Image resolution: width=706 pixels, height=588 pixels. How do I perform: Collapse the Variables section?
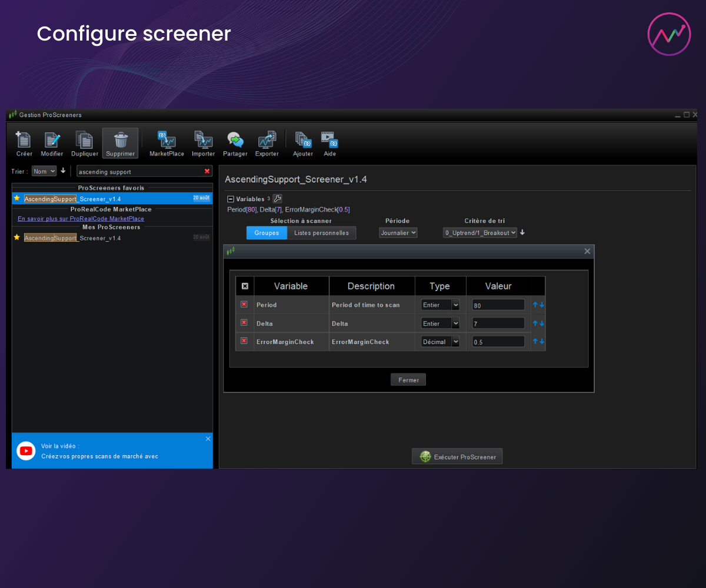(231, 199)
